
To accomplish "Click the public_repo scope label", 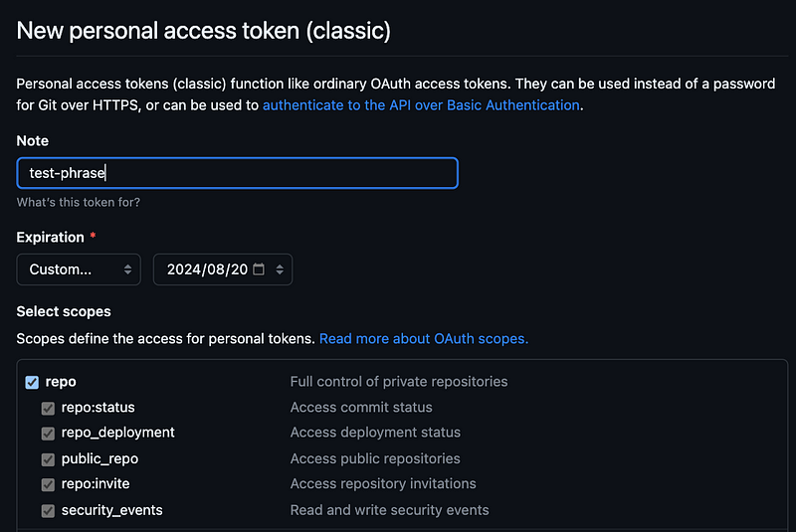I will 99,459.
